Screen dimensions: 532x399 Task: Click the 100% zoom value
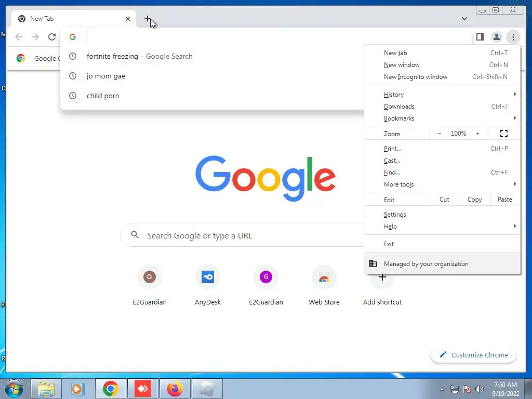tap(458, 134)
